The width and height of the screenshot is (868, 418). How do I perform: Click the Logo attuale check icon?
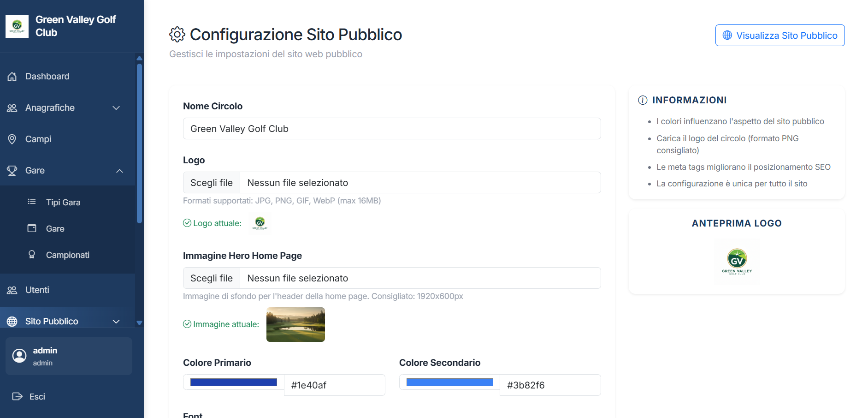coord(186,223)
